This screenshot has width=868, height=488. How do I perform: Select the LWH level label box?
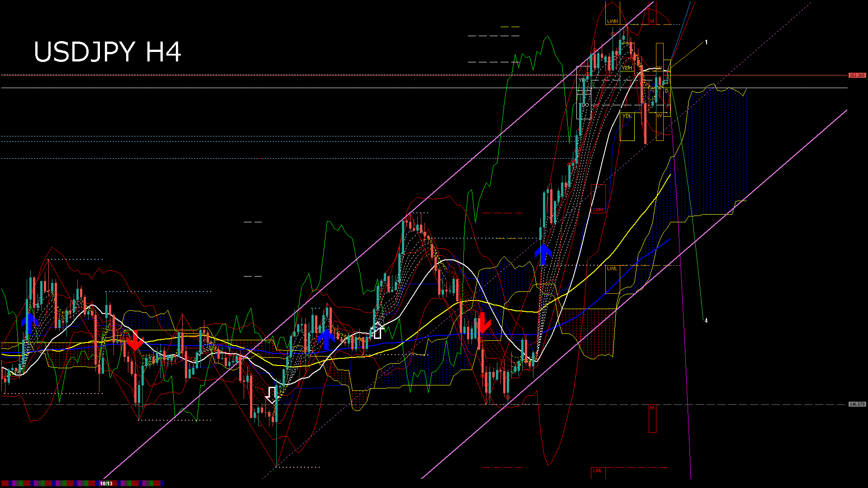coord(613,21)
